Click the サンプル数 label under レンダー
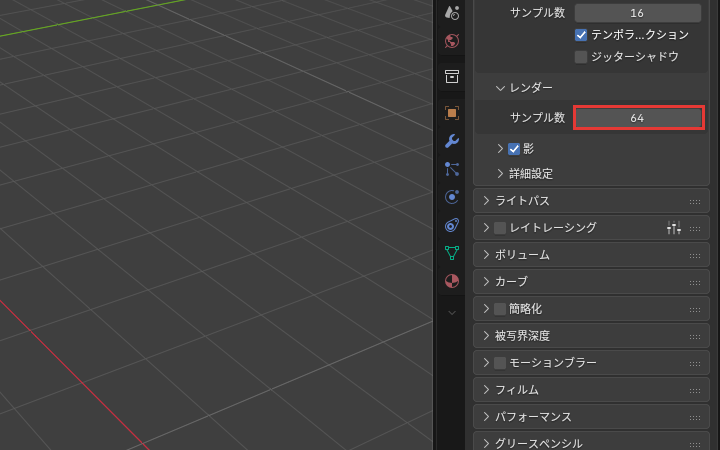Screen dimensions: 720x450 [x=538, y=118]
